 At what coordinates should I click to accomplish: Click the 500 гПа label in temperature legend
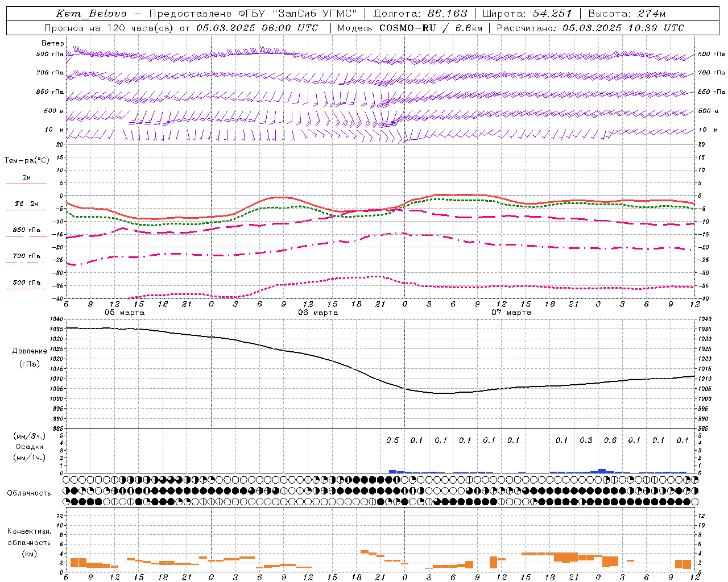(27, 282)
